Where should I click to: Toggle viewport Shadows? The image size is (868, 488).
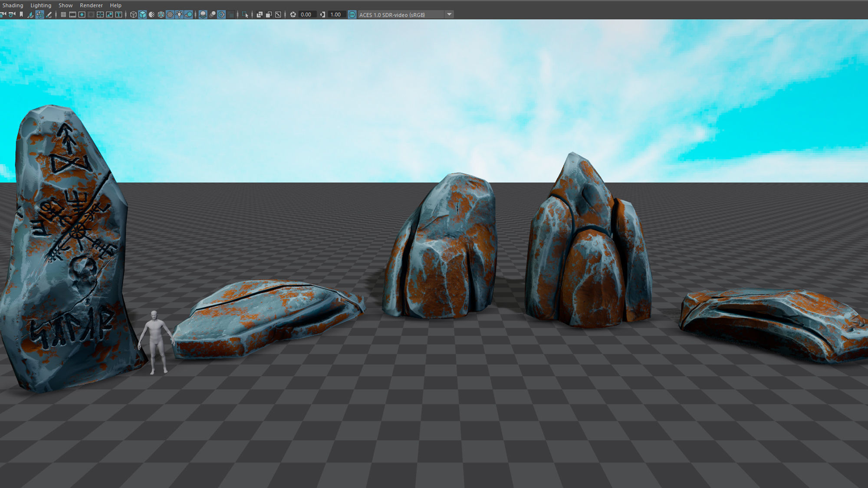coord(189,14)
